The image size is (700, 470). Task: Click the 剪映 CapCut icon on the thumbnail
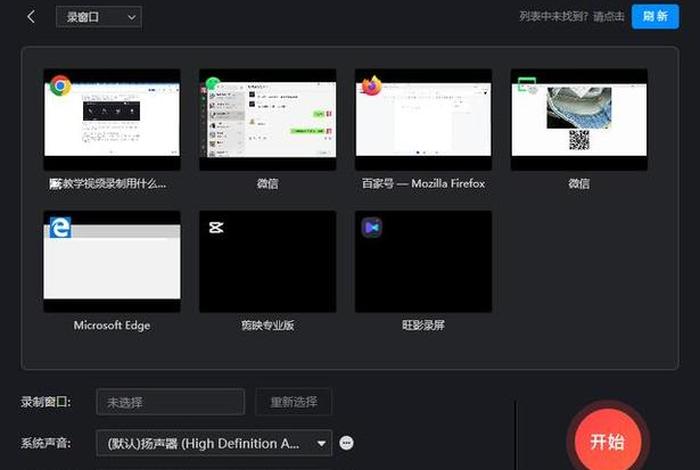pyautogui.click(x=216, y=227)
